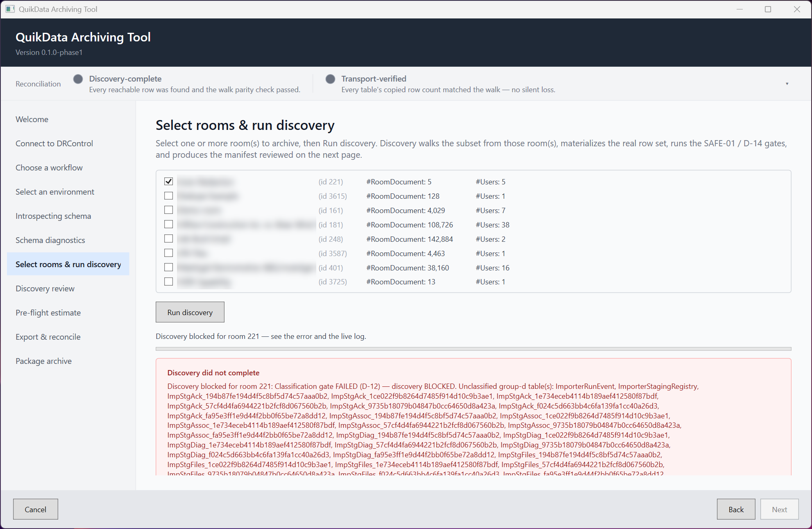Open the Welcome step in sidebar
The image size is (812, 529).
click(68, 119)
